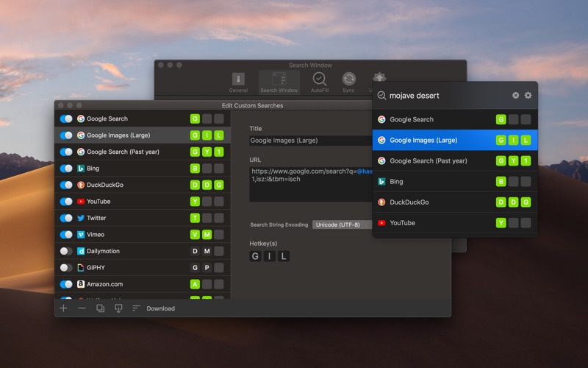Select DuckDuckGo in the search popup
This screenshot has height=368, width=588.
click(455, 202)
